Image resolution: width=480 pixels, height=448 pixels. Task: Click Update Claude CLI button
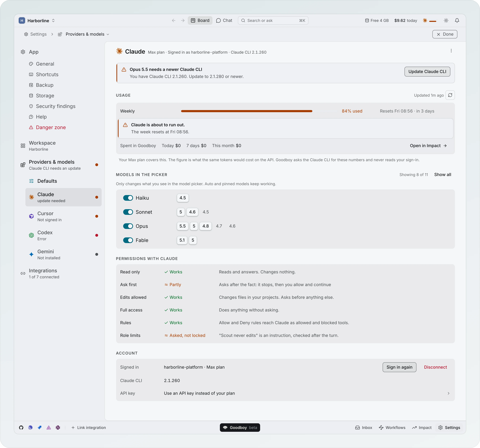(x=427, y=72)
